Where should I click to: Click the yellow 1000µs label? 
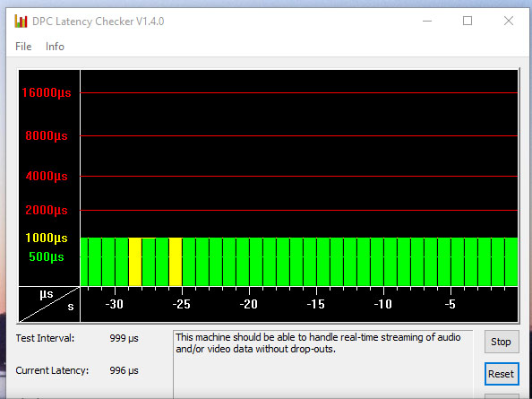click(x=47, y=238)
